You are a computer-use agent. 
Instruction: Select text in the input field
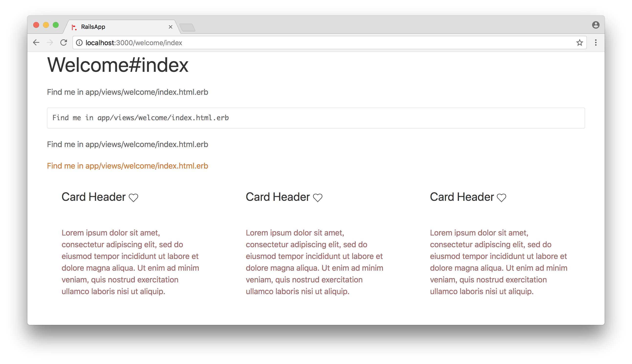(x=141, y=118)
